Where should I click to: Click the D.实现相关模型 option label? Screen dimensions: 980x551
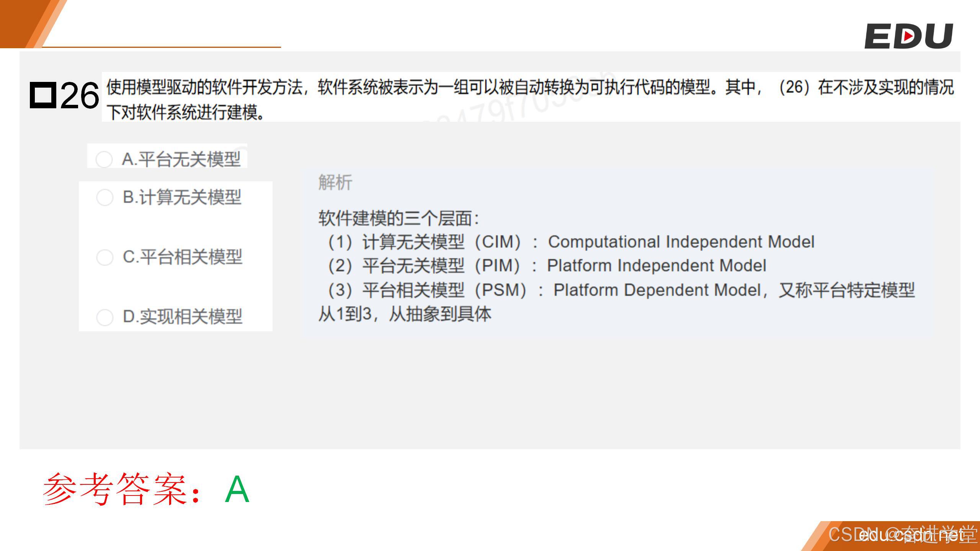point(182,317)
